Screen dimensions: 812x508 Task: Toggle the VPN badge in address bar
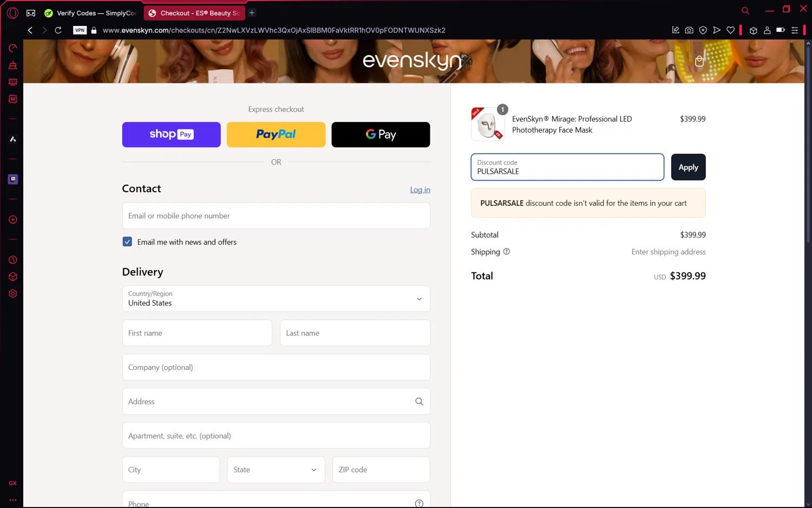point(80,30)
